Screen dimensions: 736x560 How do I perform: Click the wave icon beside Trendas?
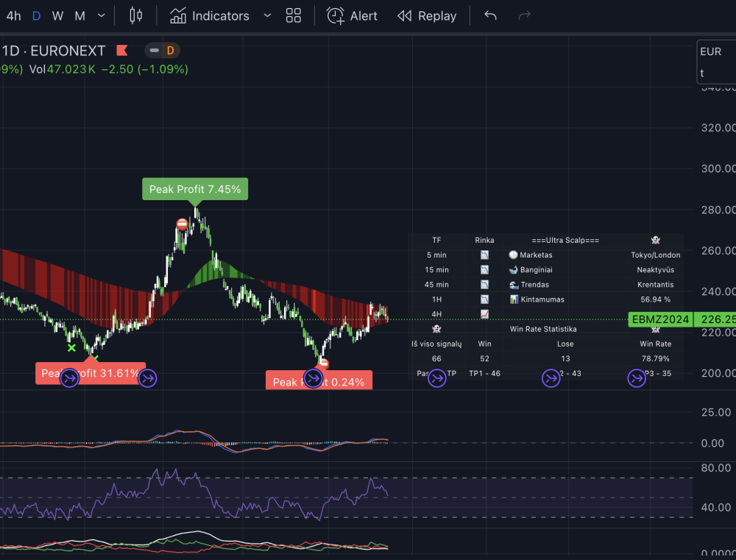pos(514,285)
